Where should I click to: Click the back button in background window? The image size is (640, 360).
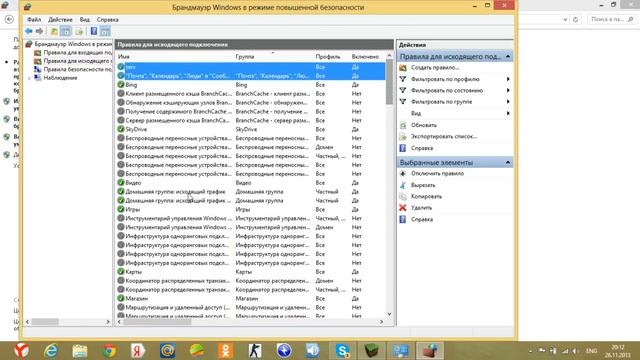[9, 19]
